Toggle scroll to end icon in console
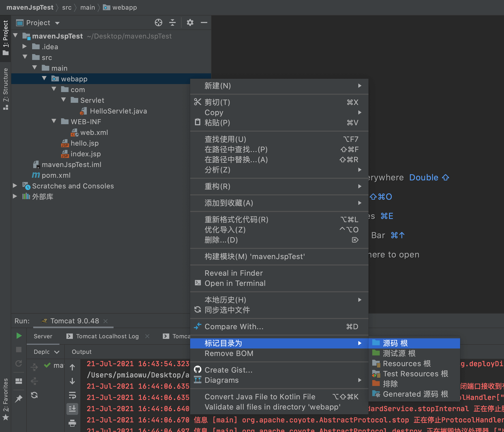The height and width of the screenshot is (432, 504). point(72,409)
